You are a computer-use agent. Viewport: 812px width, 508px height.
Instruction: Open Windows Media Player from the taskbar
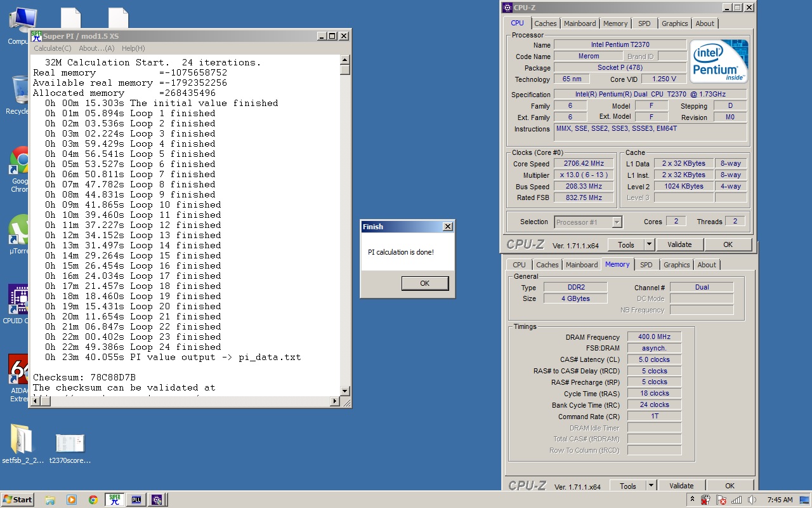71,500
